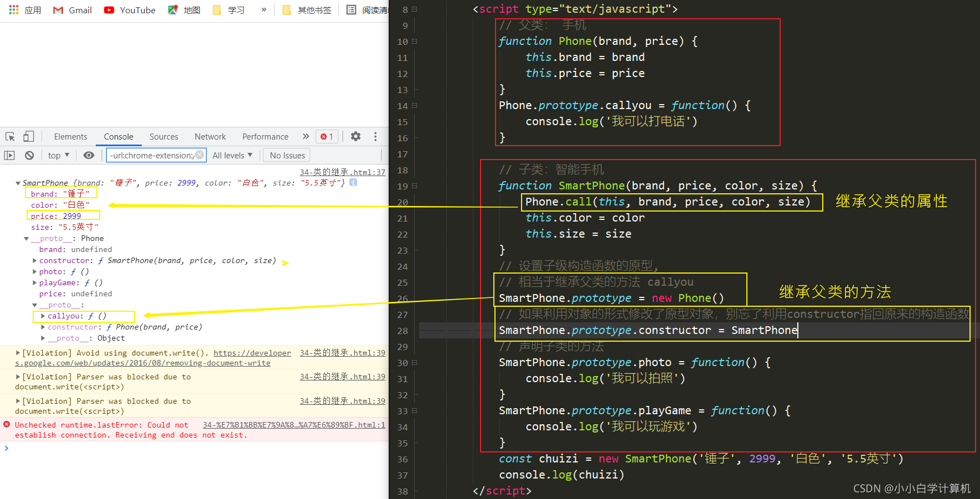Collapse the __proto__: Phone node
The image size is (980, 499).
point(26,239)
